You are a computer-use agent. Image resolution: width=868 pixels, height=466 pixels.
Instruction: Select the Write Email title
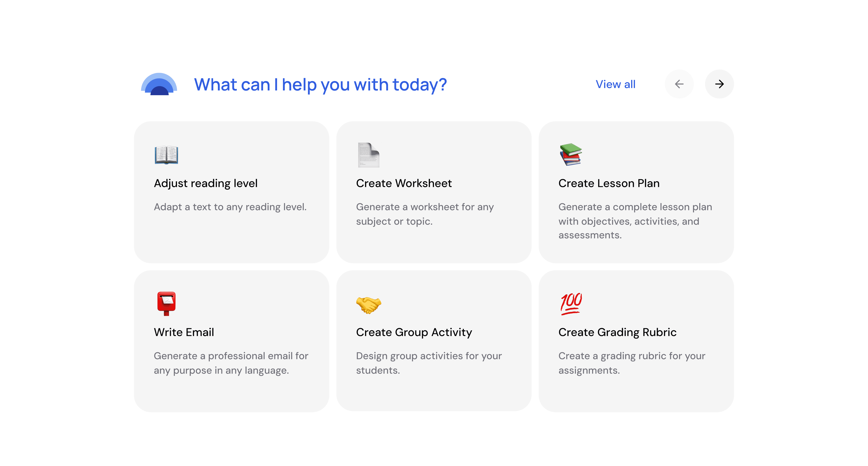coord(184,332)
